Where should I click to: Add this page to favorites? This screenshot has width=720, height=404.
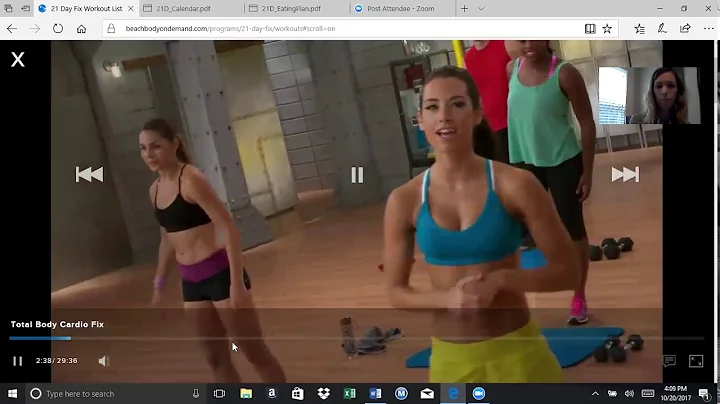[x=607, y=28]
